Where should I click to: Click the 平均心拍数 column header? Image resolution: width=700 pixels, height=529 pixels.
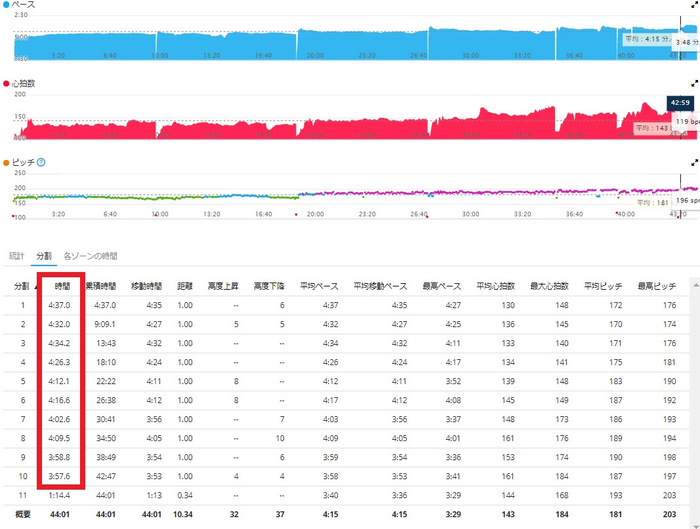(496, 286)
